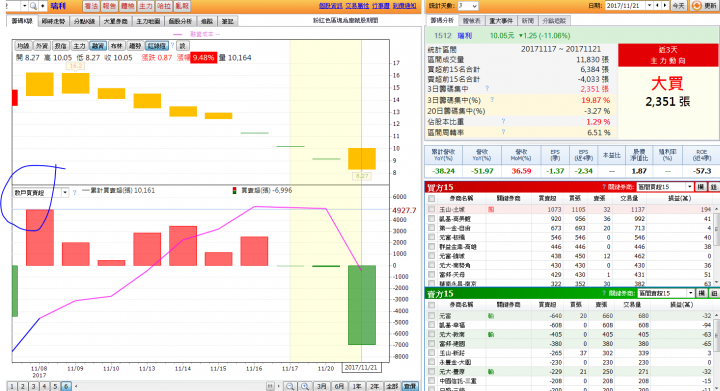Click help icon beside 區間周轉率

[503, 132]
